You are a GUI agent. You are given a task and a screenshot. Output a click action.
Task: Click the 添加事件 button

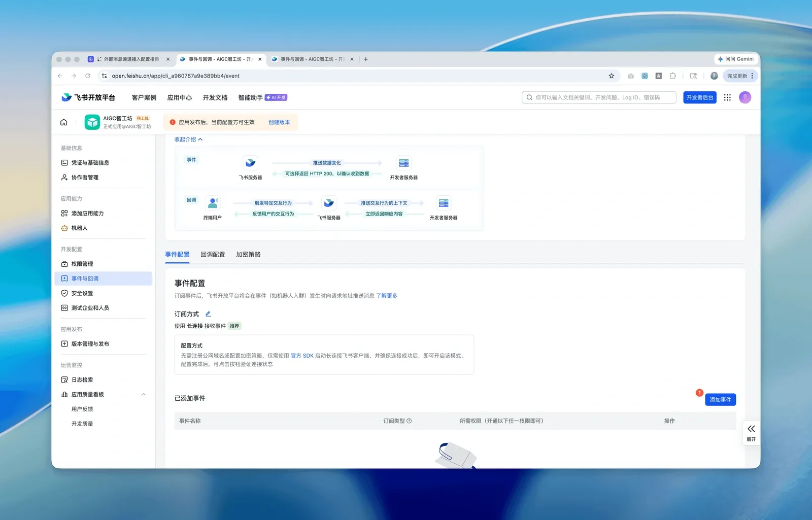(721, 400)
